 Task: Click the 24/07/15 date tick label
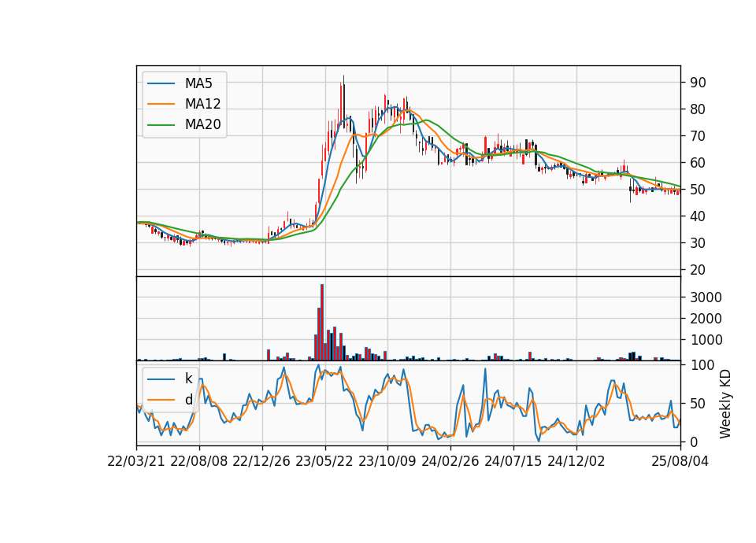513,461
